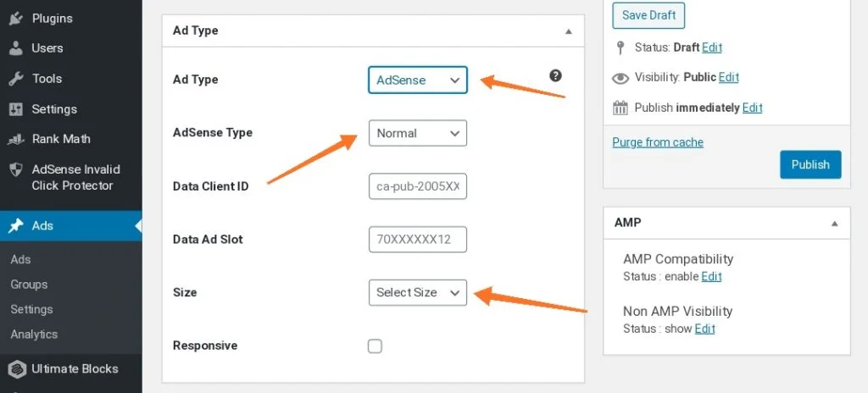Click the Plugins plug icon in sidebar

[15, 19]
